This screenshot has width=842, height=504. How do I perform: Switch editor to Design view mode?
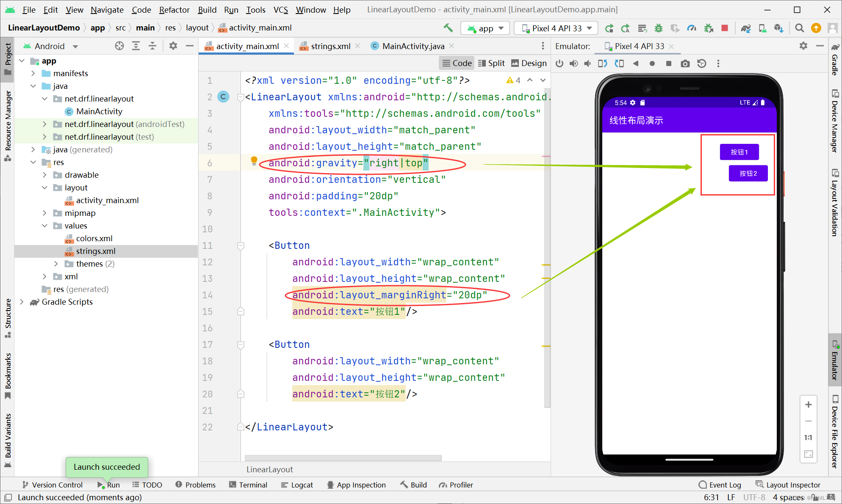[529, 63]
